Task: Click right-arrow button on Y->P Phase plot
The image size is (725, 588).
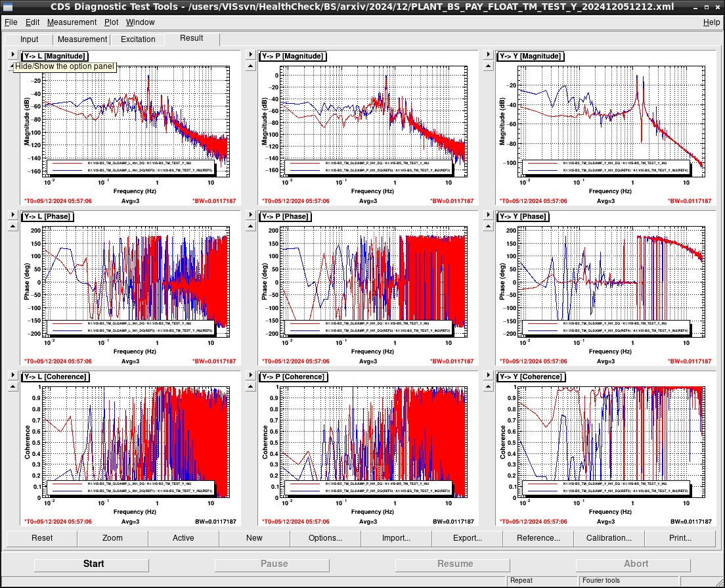Action: (x=251, y=215)
